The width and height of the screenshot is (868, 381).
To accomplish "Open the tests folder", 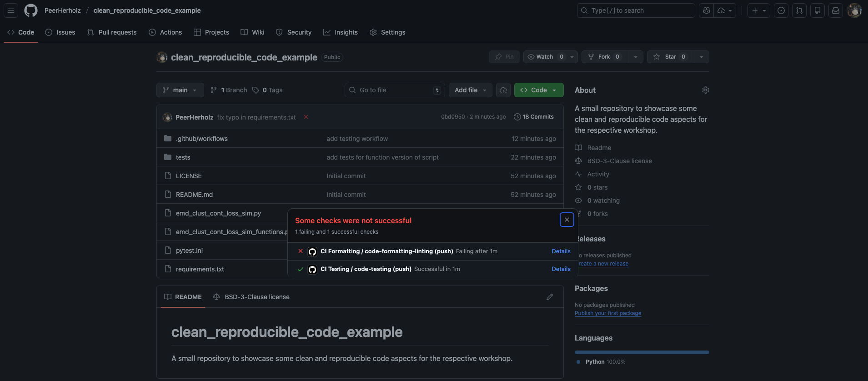I will point(183,157).
